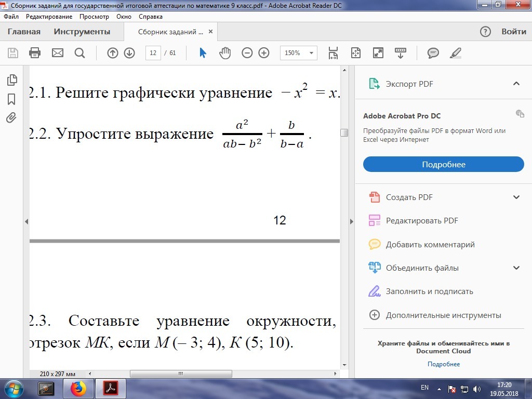The height and width of the screenshot is (399, 532).
Task: Zoom in with the plus button
Action: [x=264, y=53]
